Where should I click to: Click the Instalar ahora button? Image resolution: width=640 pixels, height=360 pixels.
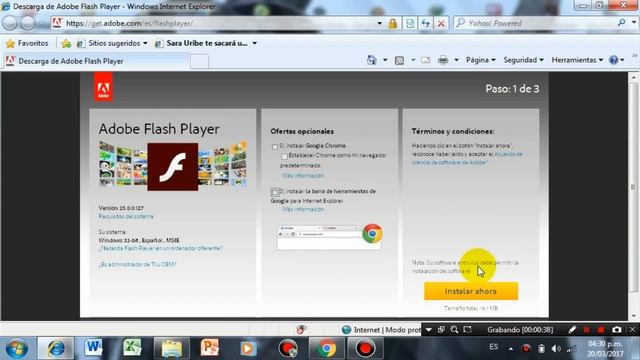(471, 291)
